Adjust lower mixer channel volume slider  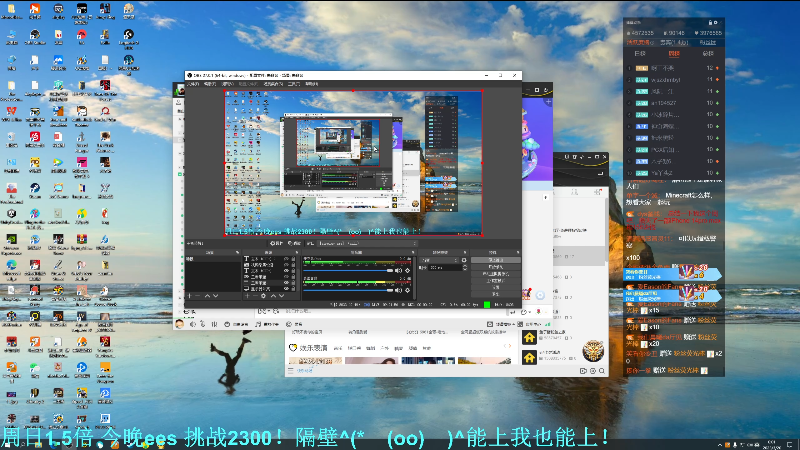[x=348, y=290]
